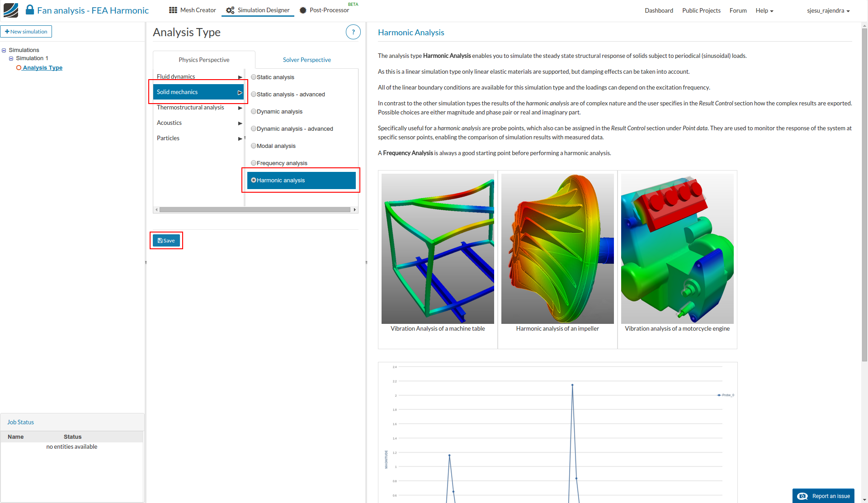Click left arrow of horizontal scrollbar
This screenshot has height=503, width=868.
(156, 210)
